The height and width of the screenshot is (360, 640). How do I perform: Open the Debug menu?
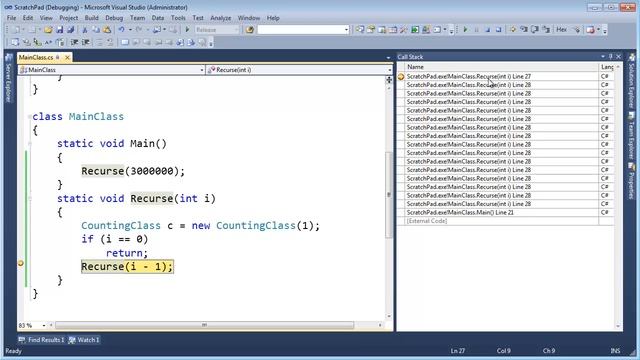click(114, 18)
